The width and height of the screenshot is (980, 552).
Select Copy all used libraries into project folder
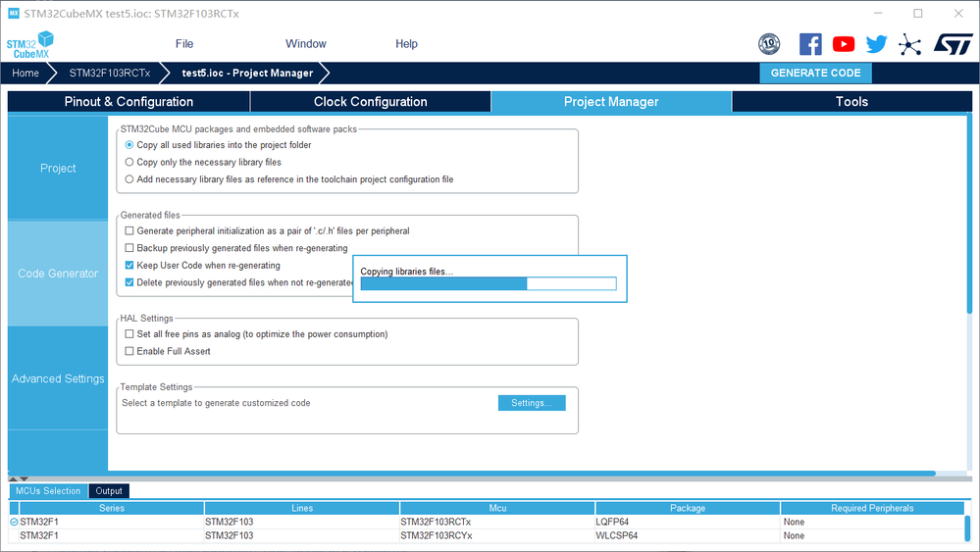coord(129,145)
